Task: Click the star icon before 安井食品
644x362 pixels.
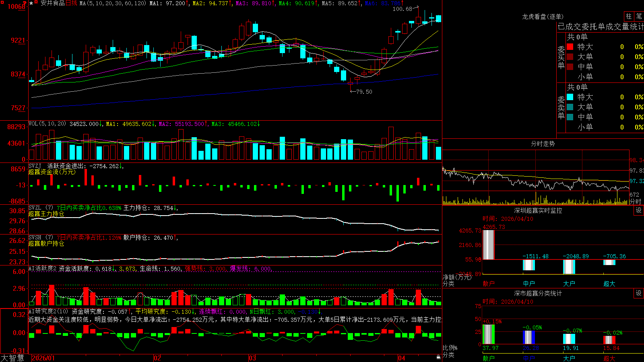Action: pyautogui.click(x=31, y=3)
